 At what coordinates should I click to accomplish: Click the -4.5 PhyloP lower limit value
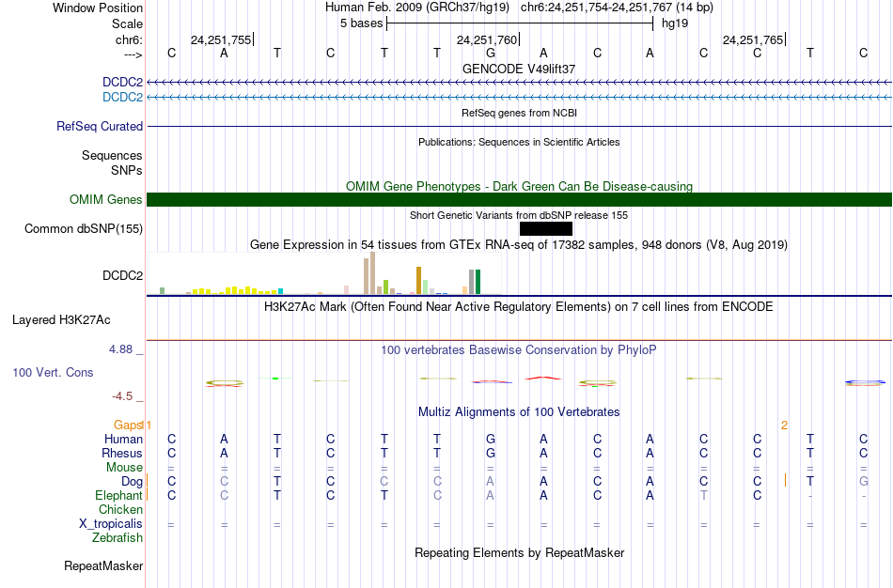122,396
